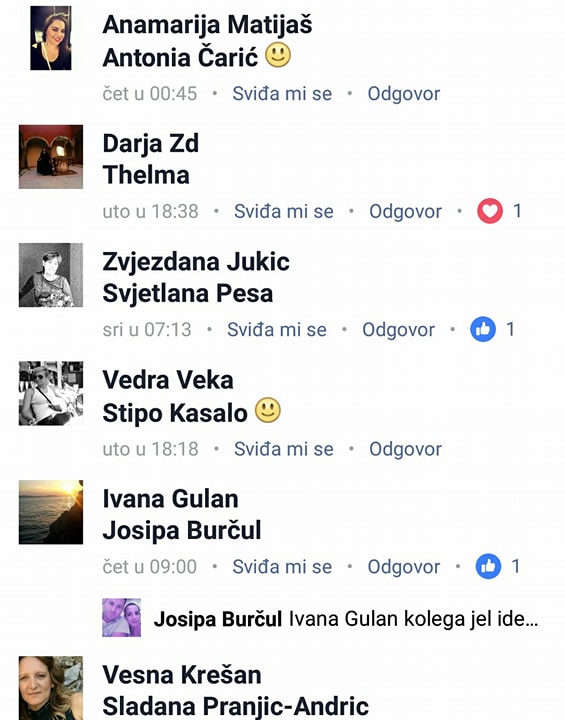
Task: Open Ivana Gulan's sunset avatar
Action: coord(51,512)
